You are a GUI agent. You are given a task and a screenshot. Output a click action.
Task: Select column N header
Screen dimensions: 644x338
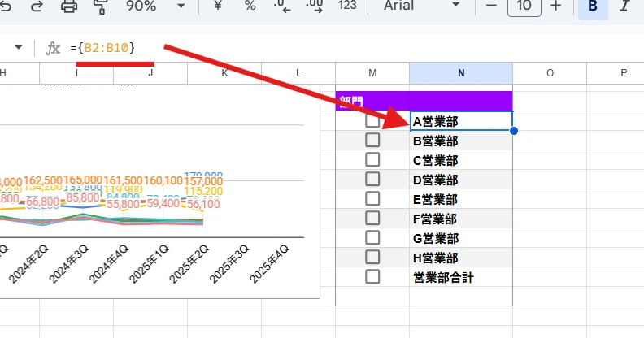tap(461, 73)
